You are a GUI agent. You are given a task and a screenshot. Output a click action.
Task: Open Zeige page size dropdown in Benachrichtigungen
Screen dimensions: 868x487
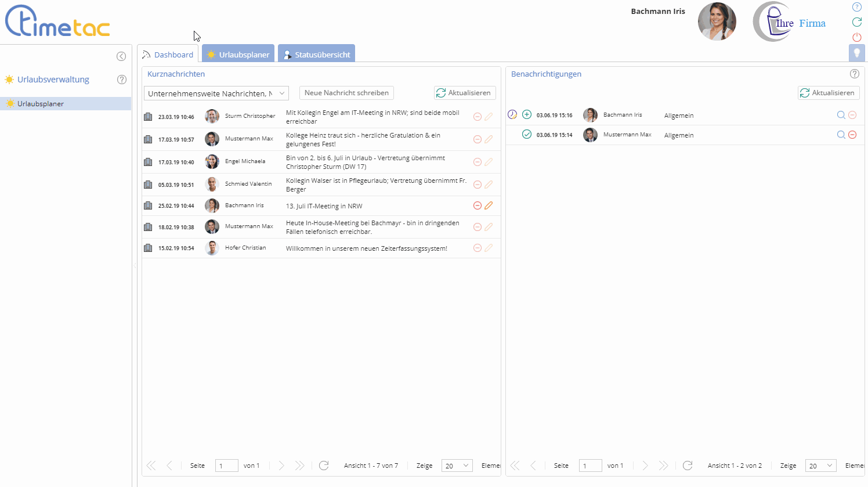tap(820, 466)
